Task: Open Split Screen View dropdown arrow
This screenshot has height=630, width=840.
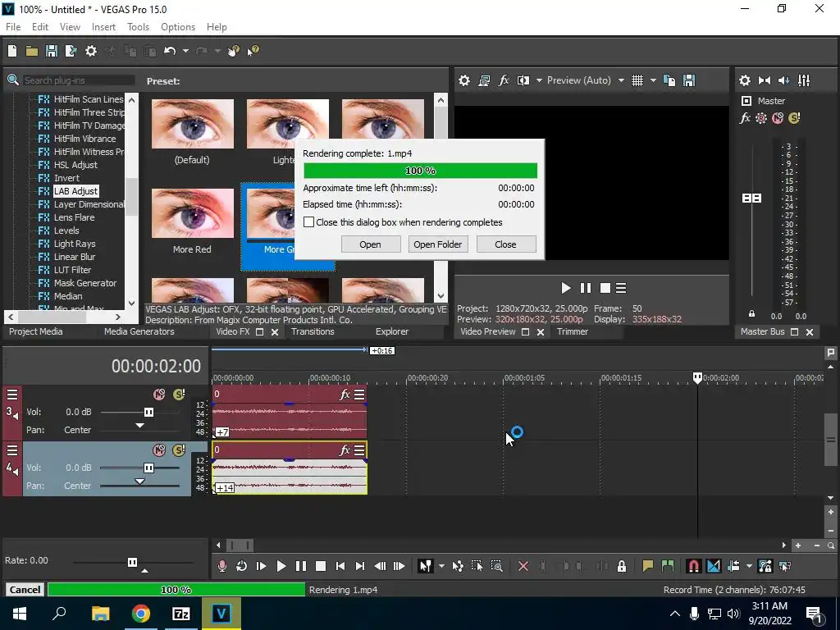Action: [539, 80]
